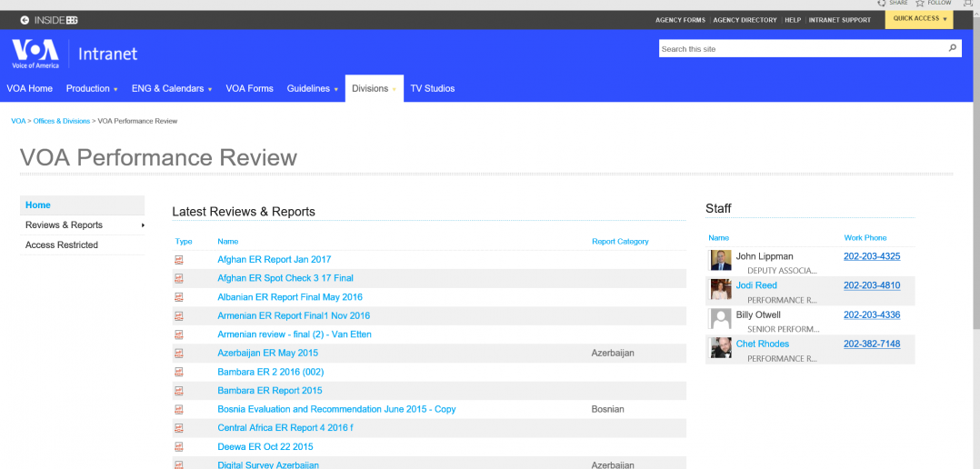
Task: Open Jodi Reed's staff profile name
Action: [x=756, y=286]
